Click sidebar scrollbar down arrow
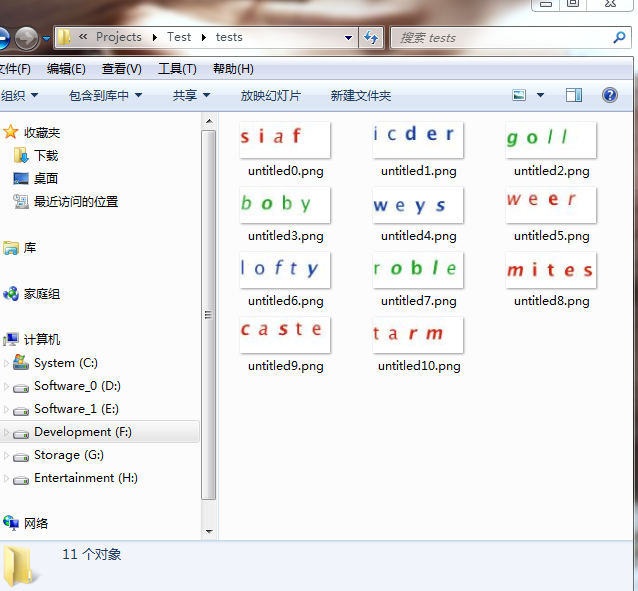Viewport: 638px width, 591px height. tap(209, 532)
